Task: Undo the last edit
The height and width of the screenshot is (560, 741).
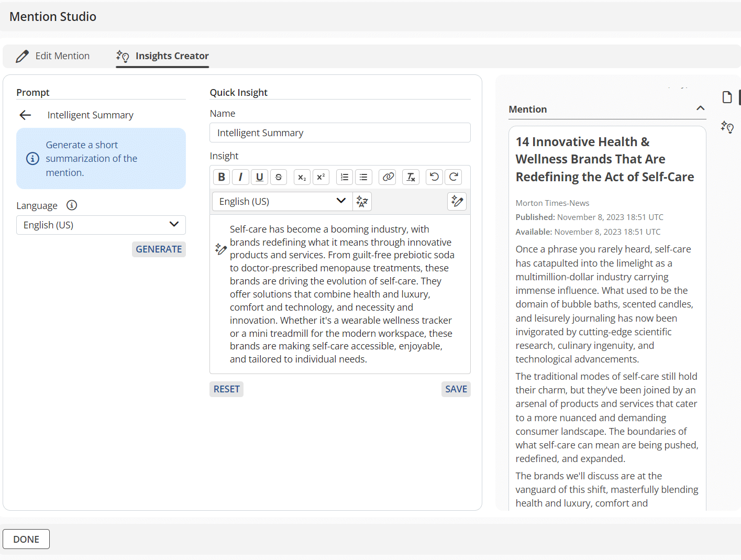Action: click(x=434, y=177)
